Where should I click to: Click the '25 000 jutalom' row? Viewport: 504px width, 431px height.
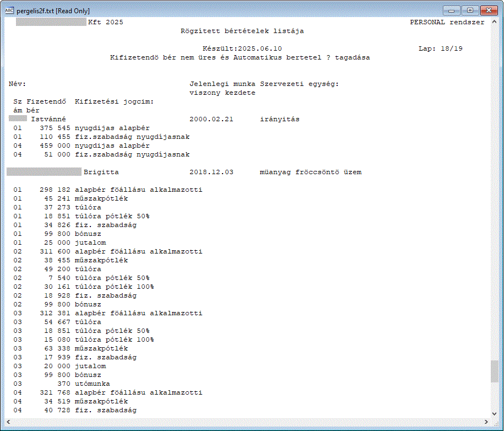(72, 243)
